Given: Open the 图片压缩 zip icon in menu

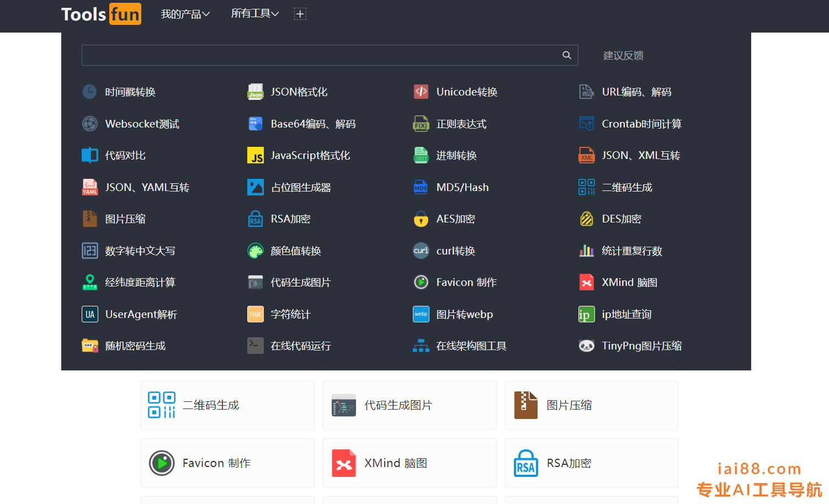Looking at the screenshot, I should (89, 219).
